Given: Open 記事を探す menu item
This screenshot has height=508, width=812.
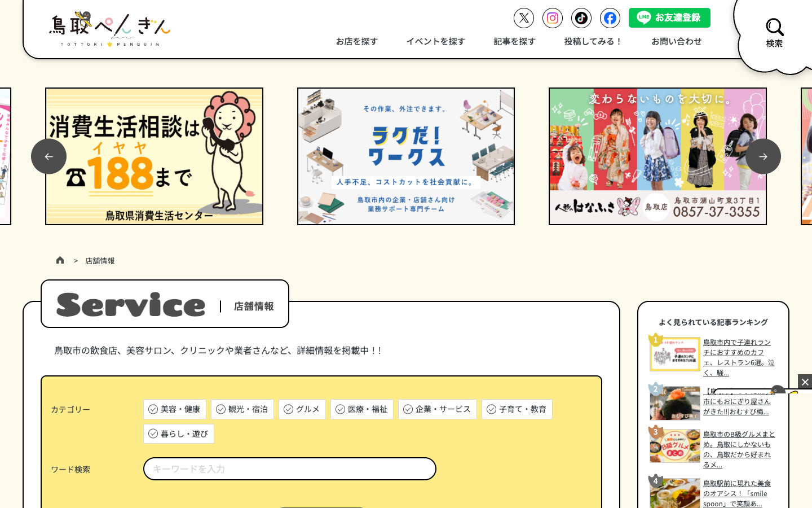Looking at the screenshot, I should click(x=515, y=41).
